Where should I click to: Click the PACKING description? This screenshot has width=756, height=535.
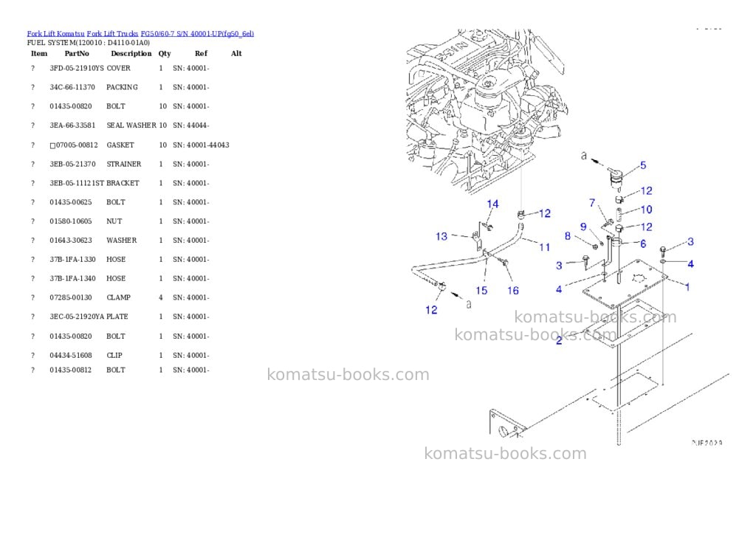tap(122, 87)
